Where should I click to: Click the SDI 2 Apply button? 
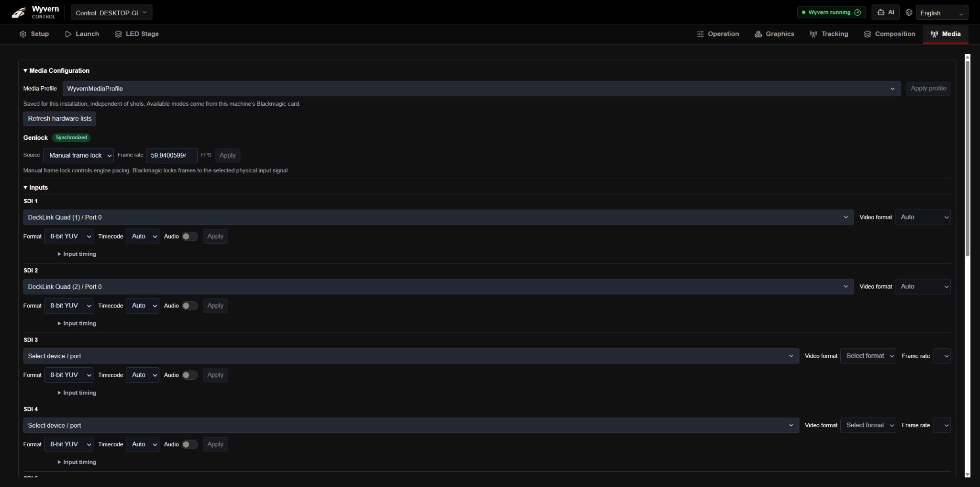coord(215,306)
